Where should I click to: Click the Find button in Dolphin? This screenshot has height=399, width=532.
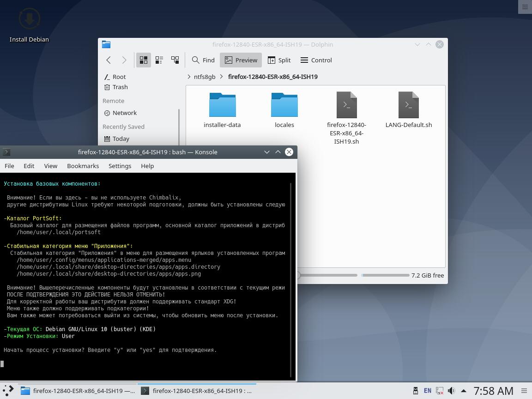(203, 60)
